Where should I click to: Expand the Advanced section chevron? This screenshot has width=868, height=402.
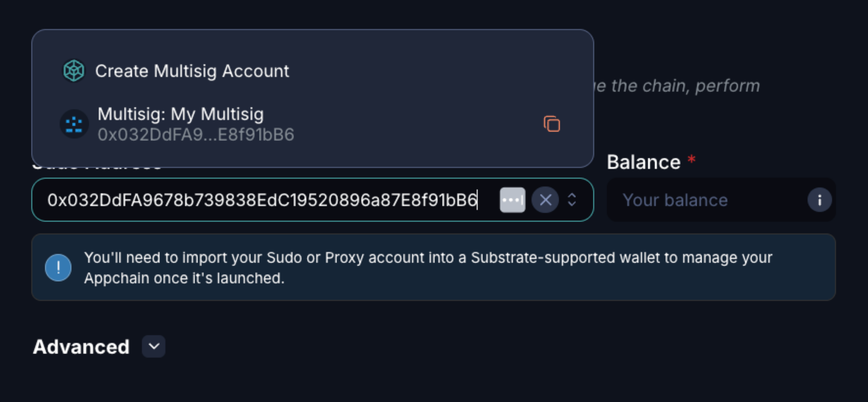click(x=154, y=346)
